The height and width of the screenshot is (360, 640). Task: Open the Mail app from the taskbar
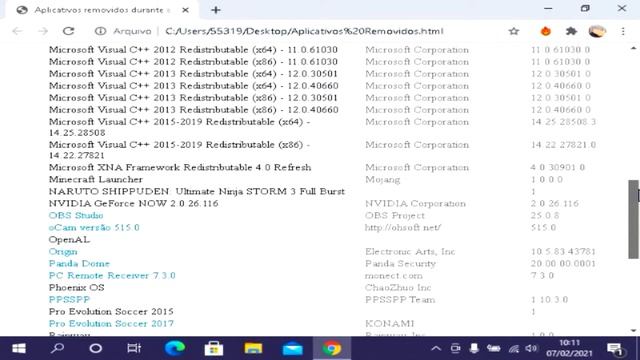point(293,349)
